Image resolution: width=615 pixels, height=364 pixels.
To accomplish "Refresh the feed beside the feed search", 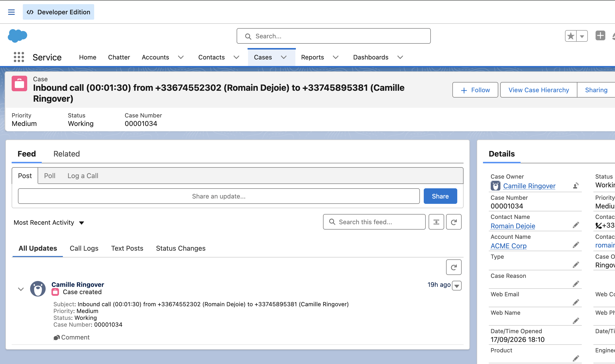I will pos(454,222).
